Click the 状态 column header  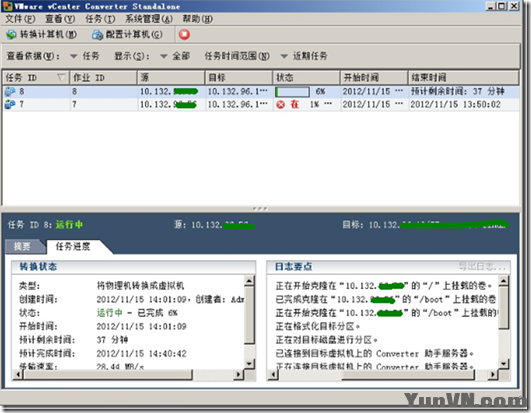[x=306, y=78]
